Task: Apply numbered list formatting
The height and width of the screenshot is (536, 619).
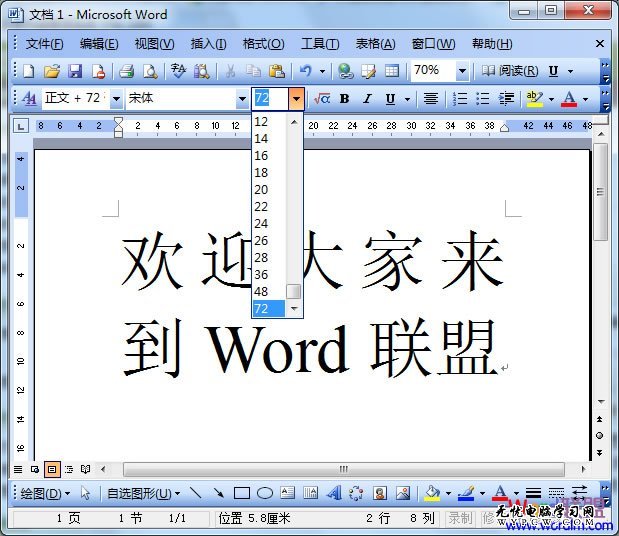Action: click(460, 98)
